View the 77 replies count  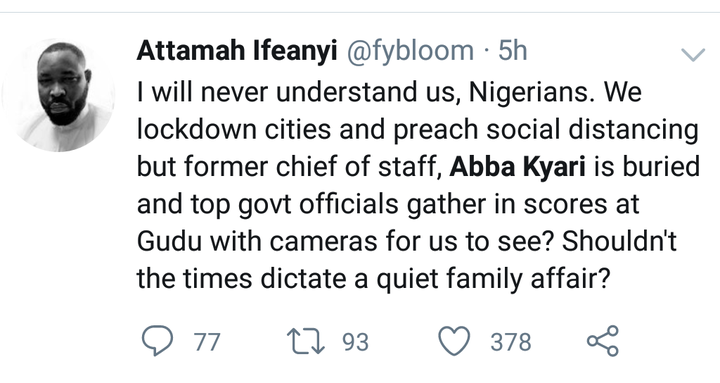pos(207,342)
